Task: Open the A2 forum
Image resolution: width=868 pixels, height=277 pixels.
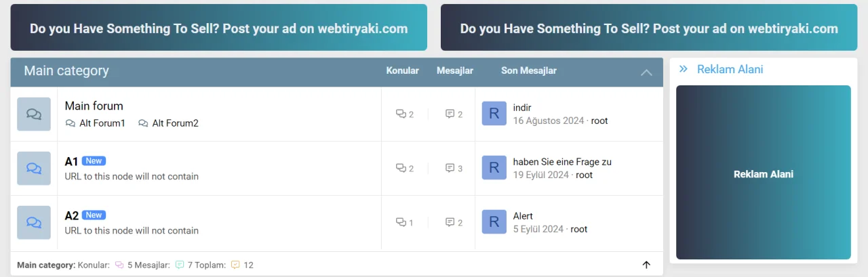Action: click(71, 215)
